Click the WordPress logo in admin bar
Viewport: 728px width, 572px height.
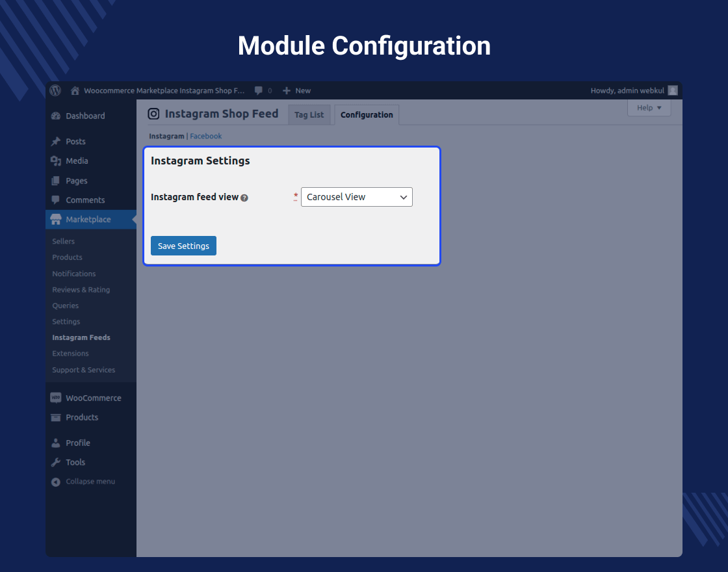click(x=55, y=90)
